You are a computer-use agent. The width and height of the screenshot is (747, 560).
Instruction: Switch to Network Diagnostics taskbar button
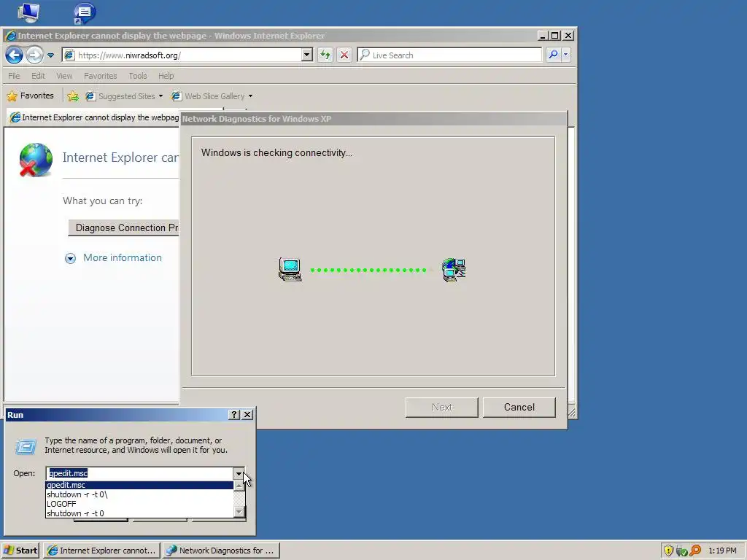(220, 551)
